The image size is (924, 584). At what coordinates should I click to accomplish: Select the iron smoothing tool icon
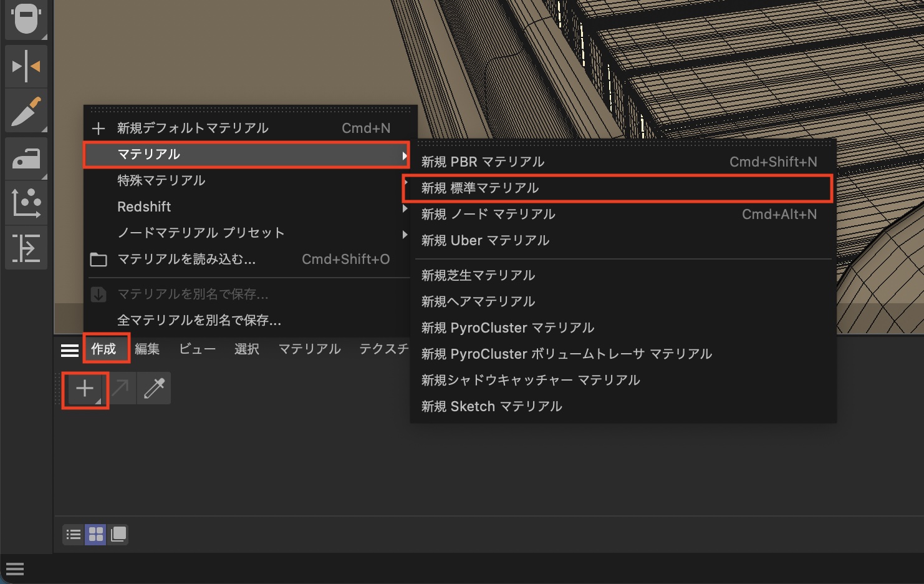pyautogui.click(x=26, y=158)
